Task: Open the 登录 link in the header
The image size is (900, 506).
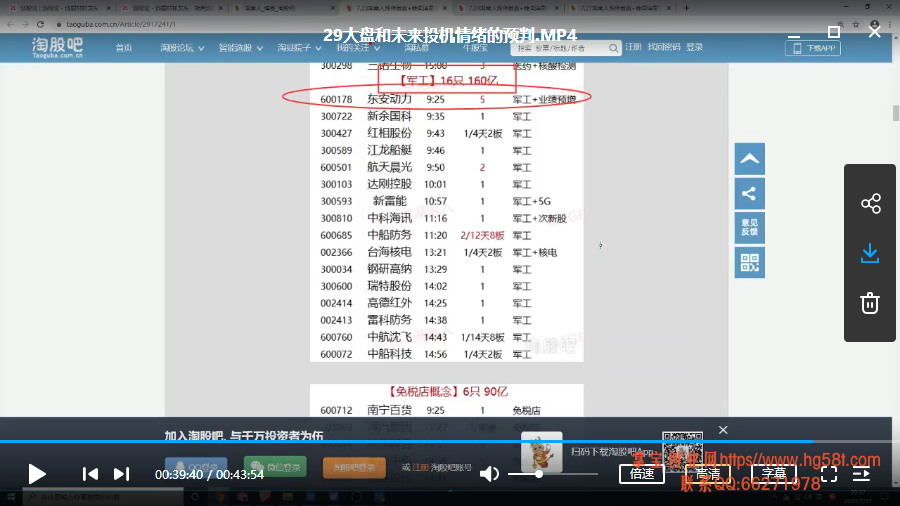Action: pyautogui.click(x=694, y=47)
